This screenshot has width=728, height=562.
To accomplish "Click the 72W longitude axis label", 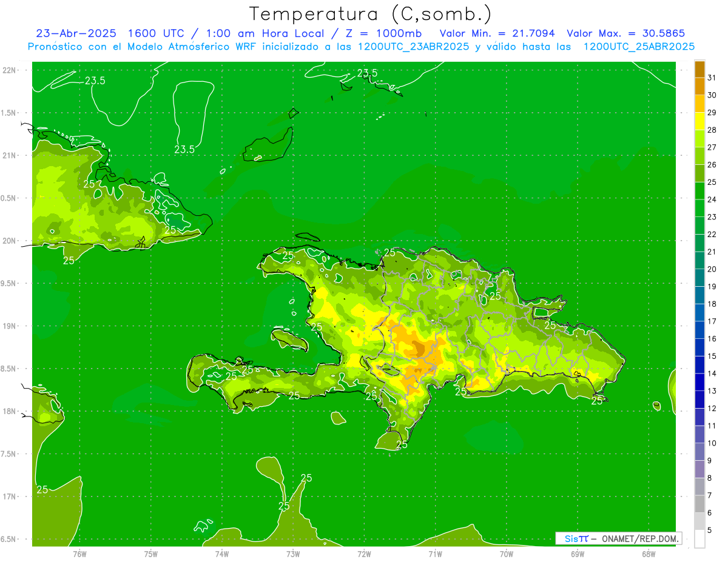I will [364, 554].
